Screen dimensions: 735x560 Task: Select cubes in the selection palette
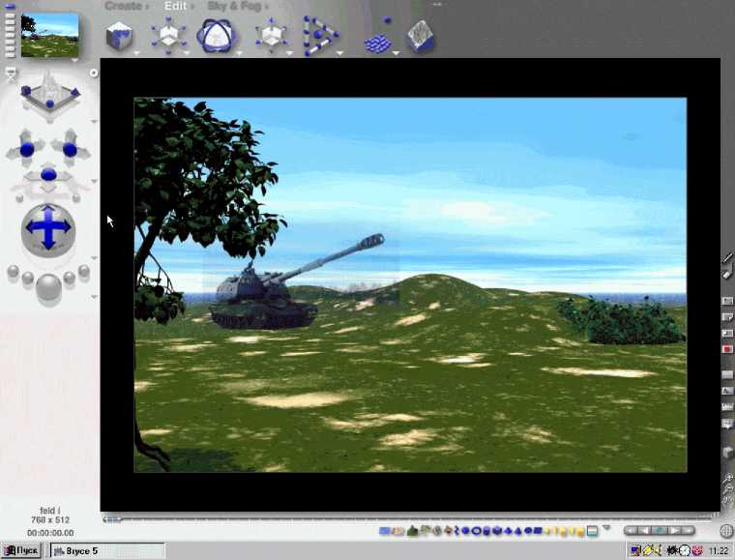pos(497,531)
